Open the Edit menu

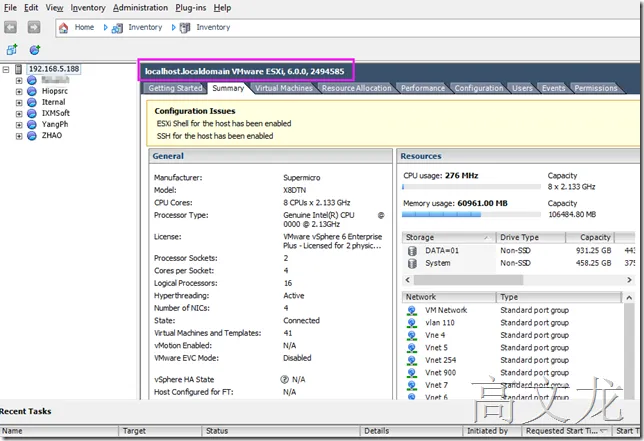pyautogui.click(x=31, y=8)
